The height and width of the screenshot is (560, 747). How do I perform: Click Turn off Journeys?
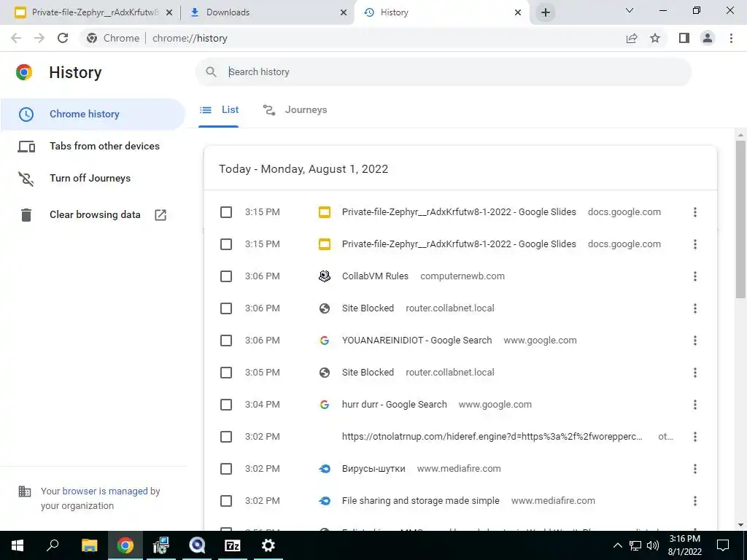pos(93,178)
